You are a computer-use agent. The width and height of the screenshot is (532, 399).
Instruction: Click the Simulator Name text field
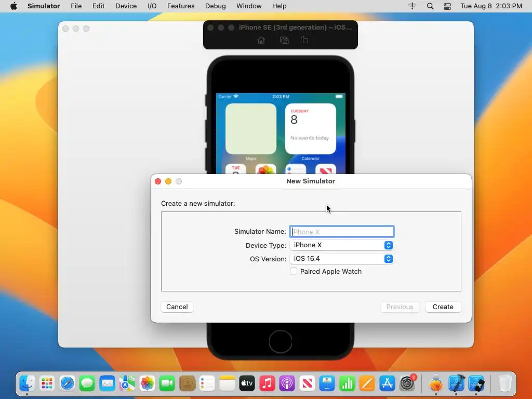pyautogui.click(x=341, y=232)
